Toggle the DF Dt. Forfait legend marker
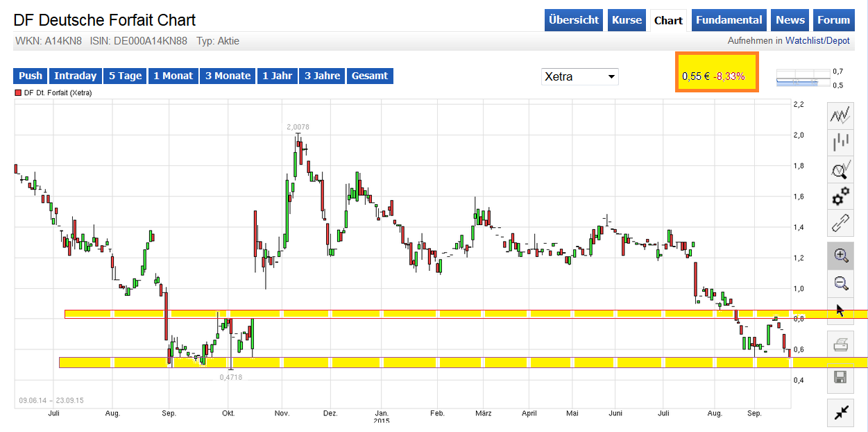The image size is (868, 432). pyautogui.click(x=18, y=93)
